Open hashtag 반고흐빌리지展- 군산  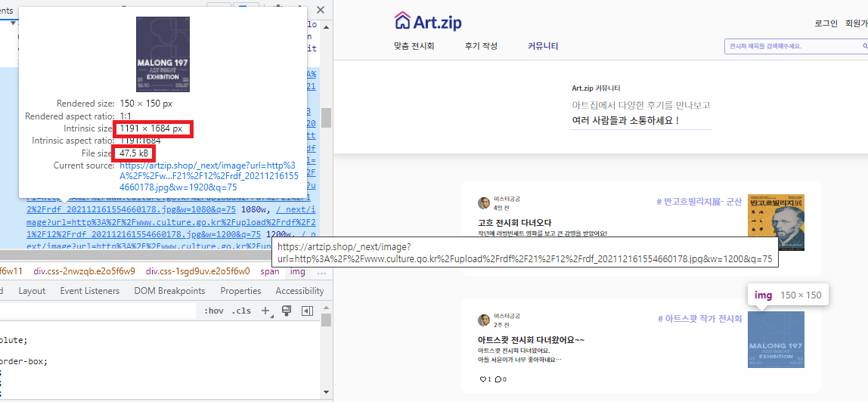[x=699, y=202]
